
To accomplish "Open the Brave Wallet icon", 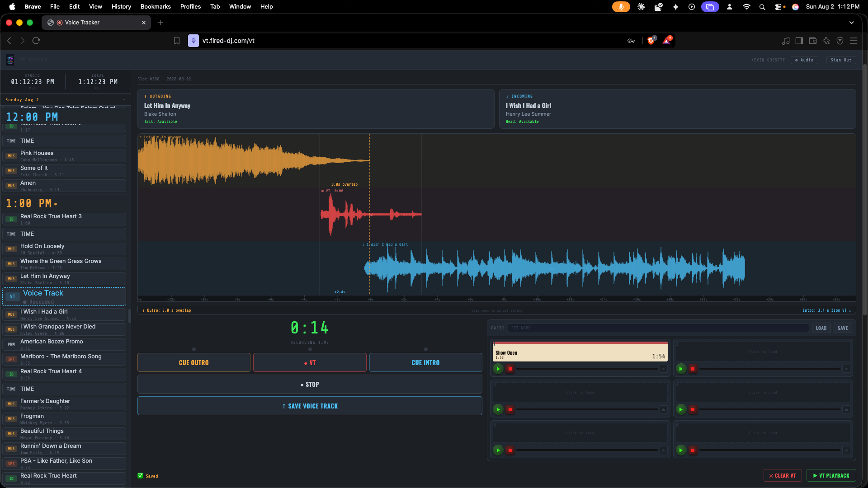I will (x=813, y=41).
